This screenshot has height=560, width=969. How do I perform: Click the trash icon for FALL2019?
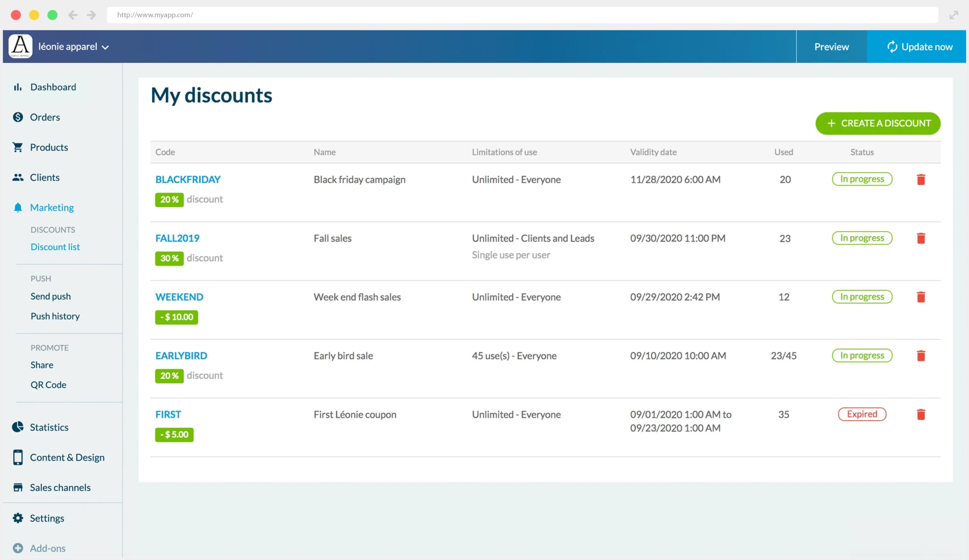921,238
